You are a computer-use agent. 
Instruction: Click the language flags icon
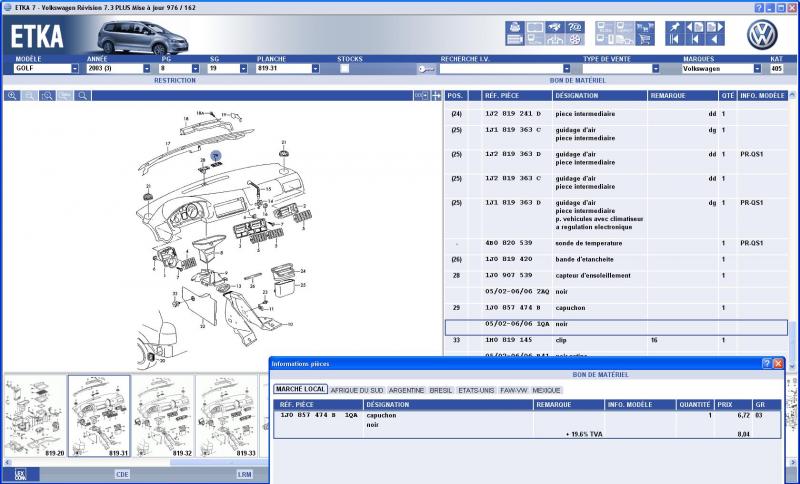pos(645,27)
